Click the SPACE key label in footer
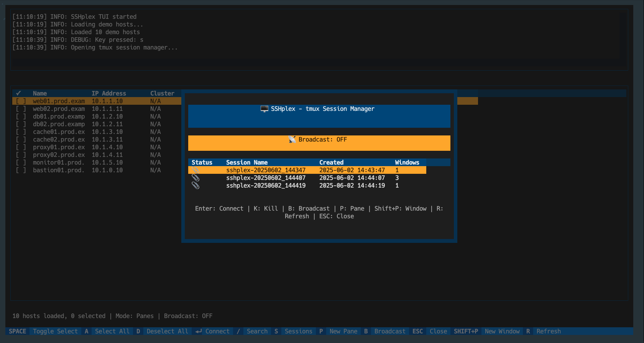The image size is (644, 343). coord(18,331)
